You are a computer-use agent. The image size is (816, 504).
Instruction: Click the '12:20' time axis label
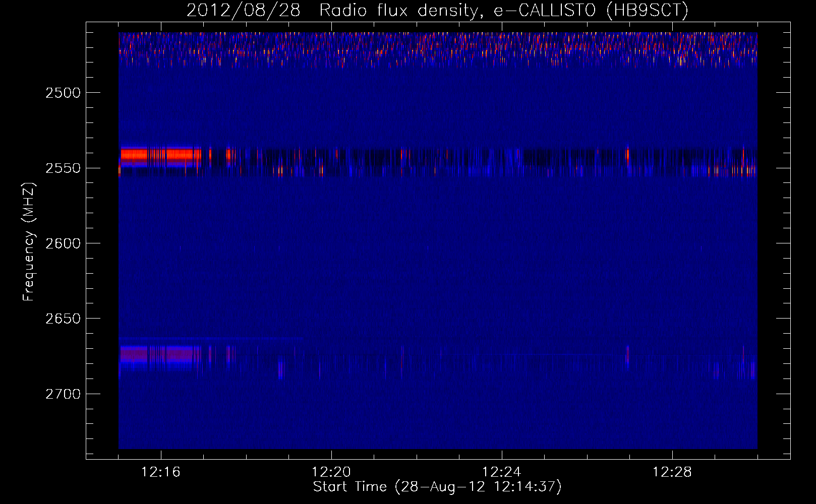click(x=331, y=472)
